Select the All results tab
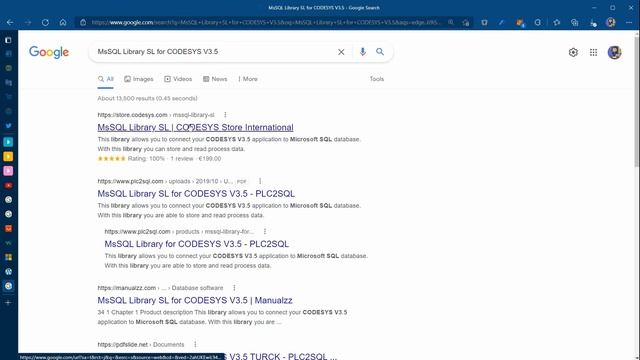Image resolution: width=640 pixels, height=360 pixels. point(106,79)
